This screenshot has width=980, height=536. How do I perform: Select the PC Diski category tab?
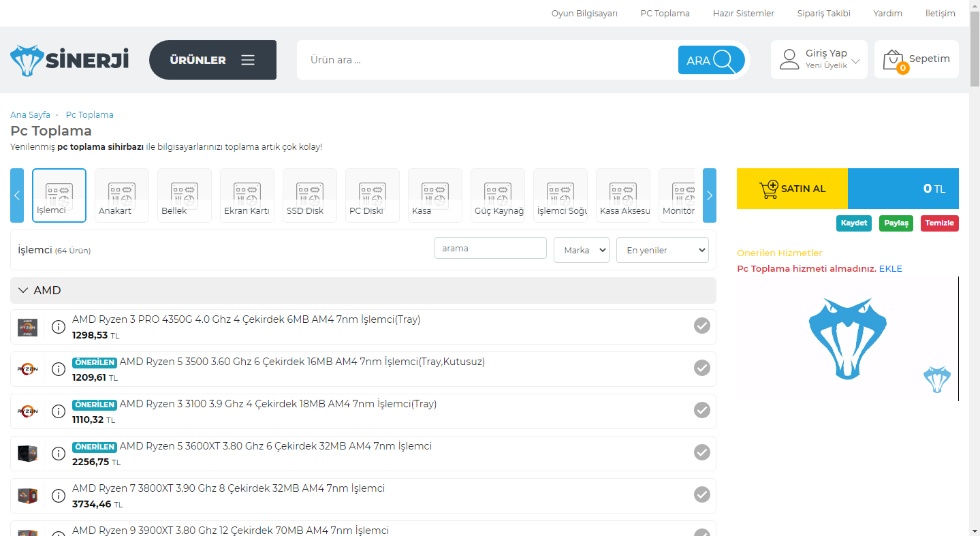373,195
